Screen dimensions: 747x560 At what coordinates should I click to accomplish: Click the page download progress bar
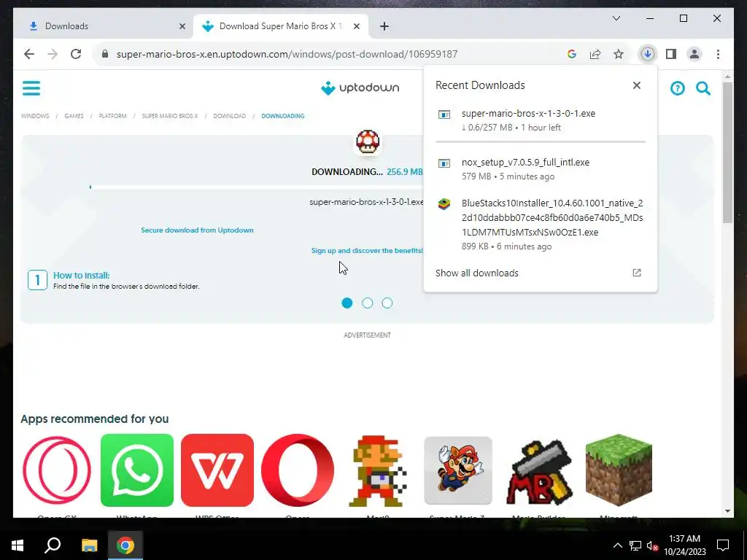[256, 187]
